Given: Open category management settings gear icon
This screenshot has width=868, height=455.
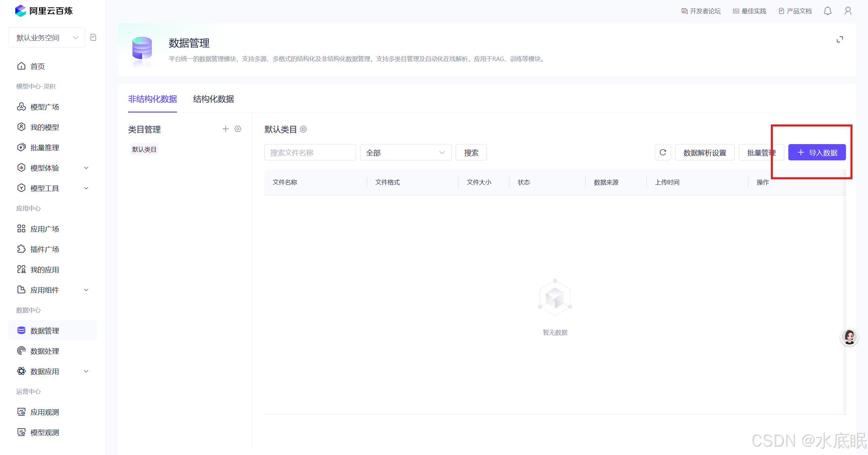Looking at the screenshot, I should (238, 129).
